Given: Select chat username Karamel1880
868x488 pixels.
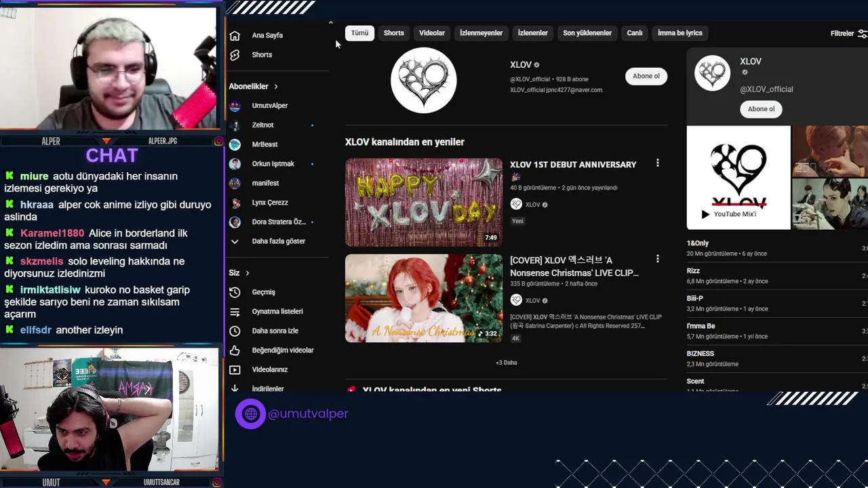Looking at the screenshot, I should 52,233.
